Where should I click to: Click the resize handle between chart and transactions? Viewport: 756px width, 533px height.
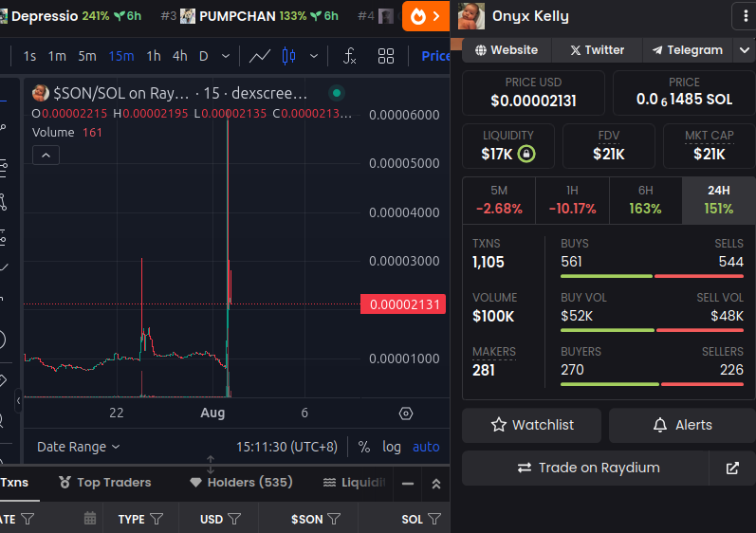(x=211, y=465)
